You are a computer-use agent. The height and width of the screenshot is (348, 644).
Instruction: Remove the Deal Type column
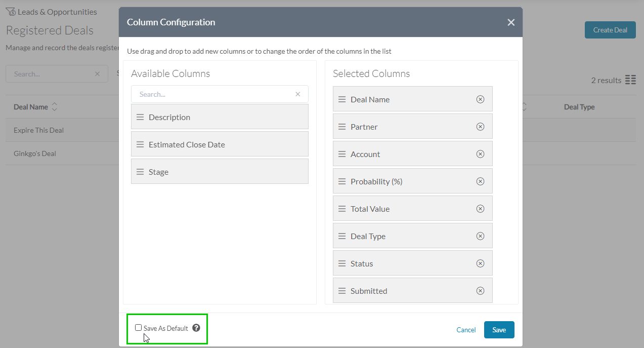480,236
